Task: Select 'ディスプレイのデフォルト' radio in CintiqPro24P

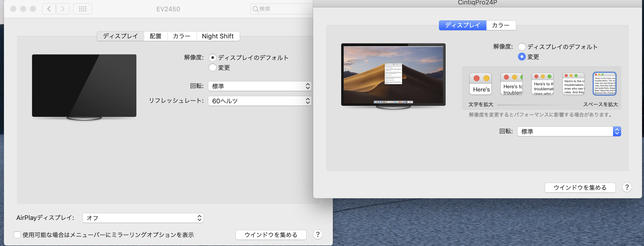Action: [x=522, y=47]
